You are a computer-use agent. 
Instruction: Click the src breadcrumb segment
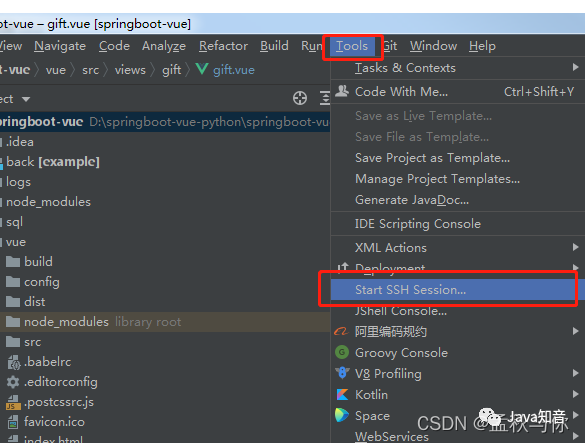click(x=91, y=70)
